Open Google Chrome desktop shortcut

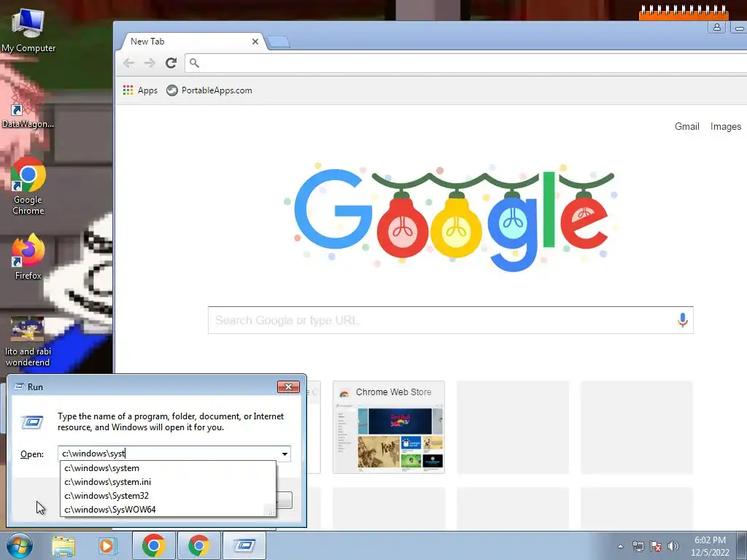tap(28, 186)
